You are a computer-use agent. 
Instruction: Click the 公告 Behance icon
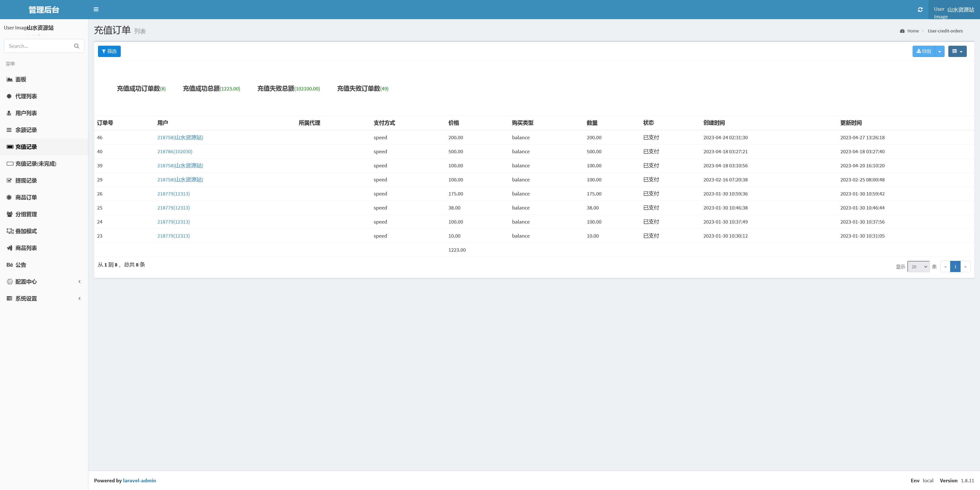pos(9,265)
